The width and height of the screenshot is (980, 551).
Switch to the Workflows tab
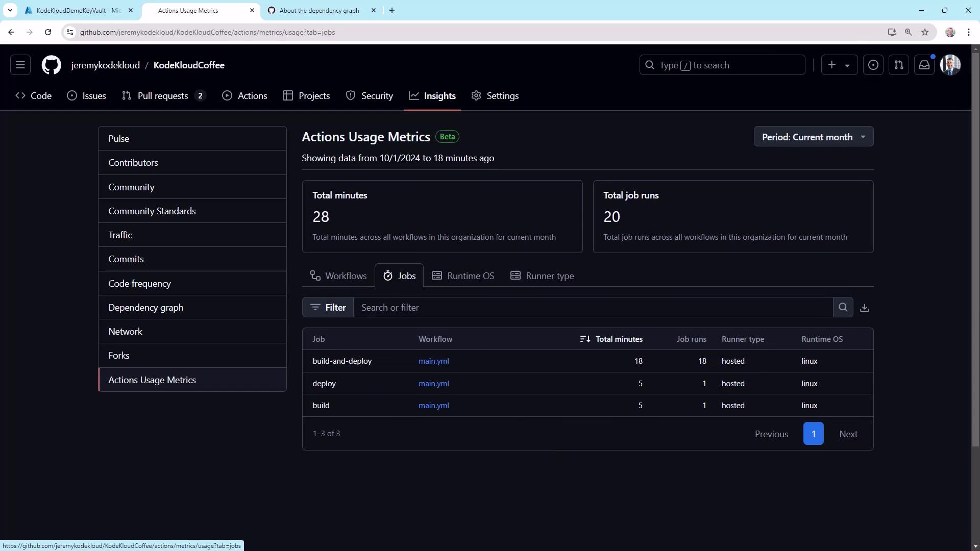coord(338,276)
